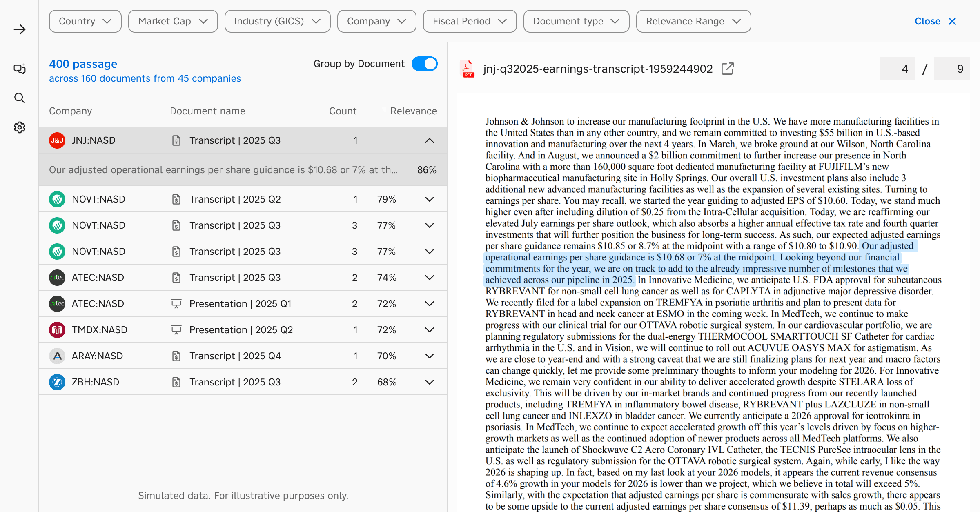This screenshot has width=980, height=512.
Task: Expand the NOVT:NASD Transcript 2025 Q2 row
Action: click(429, 199)
